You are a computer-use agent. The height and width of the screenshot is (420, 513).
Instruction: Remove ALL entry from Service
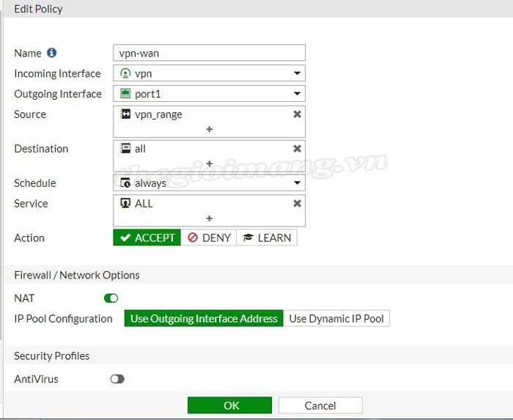(x=297, y=203)
